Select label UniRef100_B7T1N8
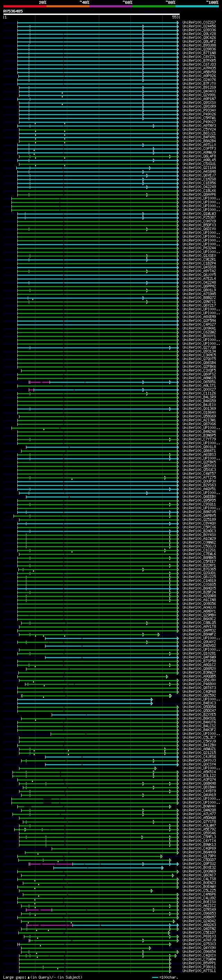The height and width of the screenshot is (980, 222). (199, 53)
